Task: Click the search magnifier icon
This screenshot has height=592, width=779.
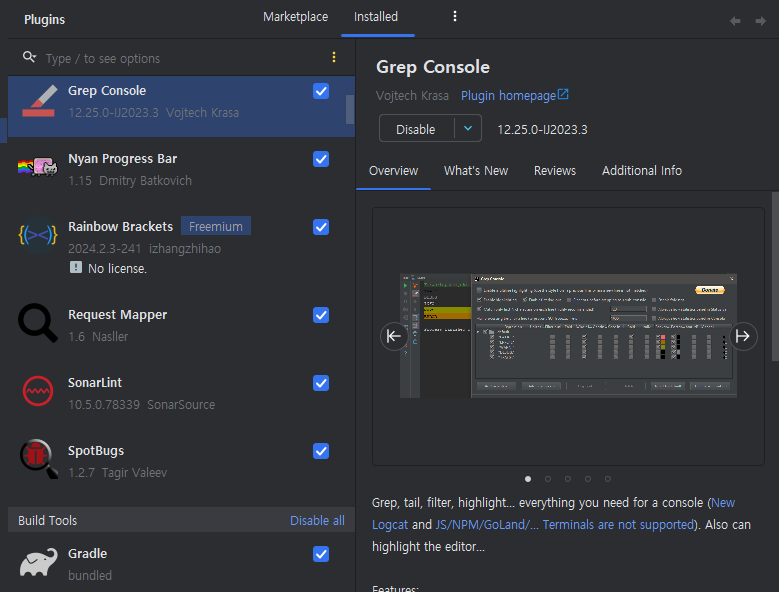Action: [29, 57]
